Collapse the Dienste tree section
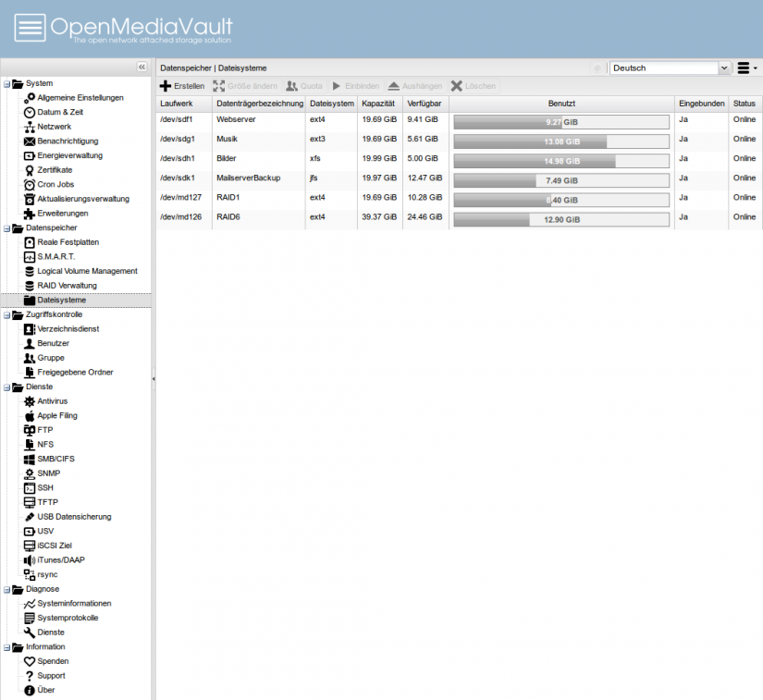 7,387
